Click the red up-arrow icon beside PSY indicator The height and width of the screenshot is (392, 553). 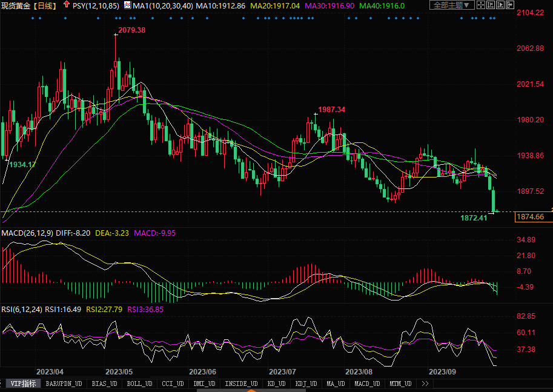click(x=65, y=5)
